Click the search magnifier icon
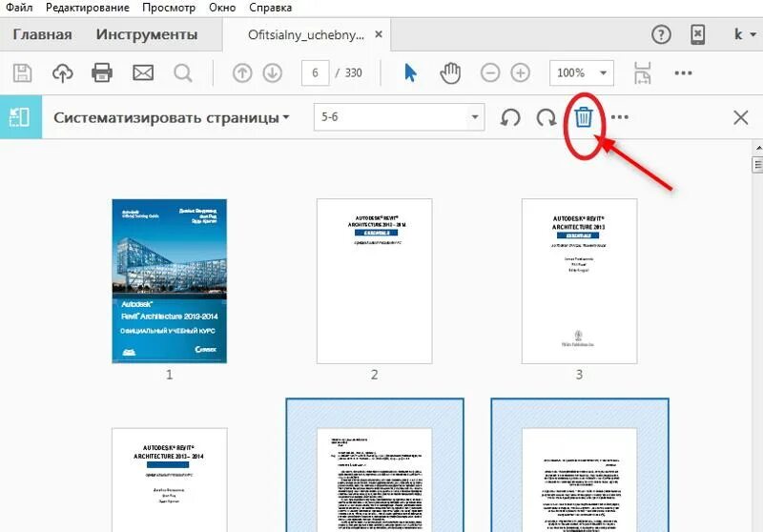The width and height of the screenshot is (763, 532). click(183, 73)
